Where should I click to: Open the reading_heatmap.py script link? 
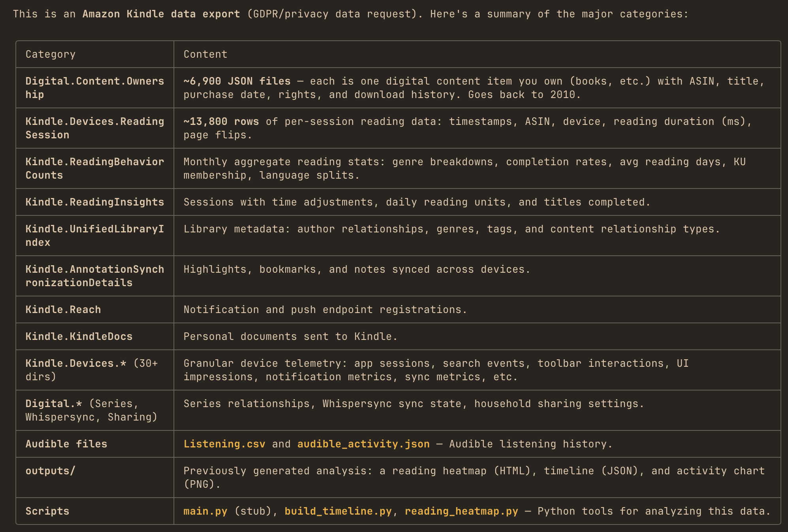point(461,511)
